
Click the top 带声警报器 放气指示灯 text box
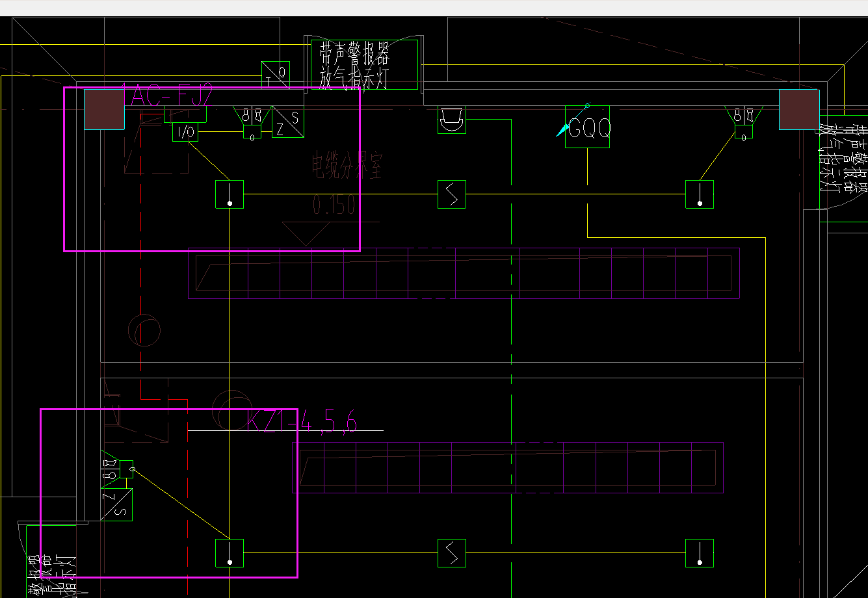coord(364,64)
